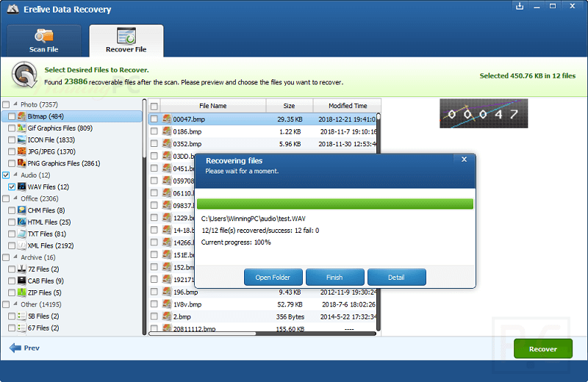Click the Scan File magnifier folder icon
This screenshot has width=588, height=382.
pyautogui.click(x=44, y=36)
